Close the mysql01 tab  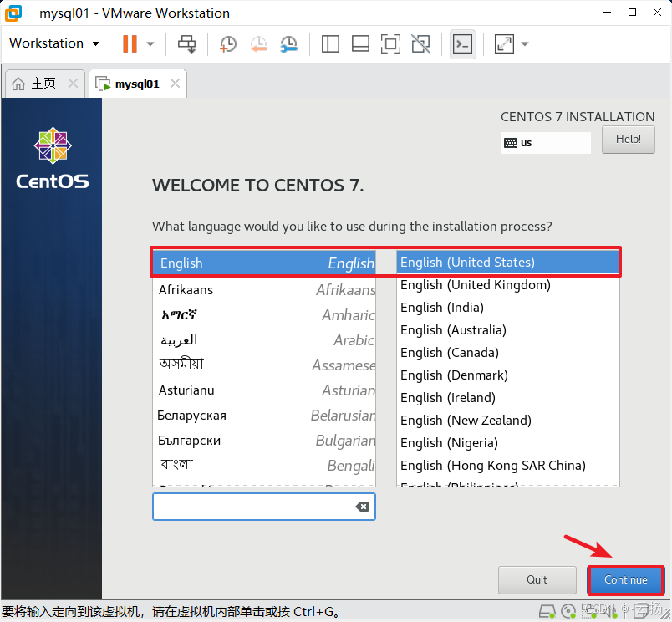[x=175, y=83]
